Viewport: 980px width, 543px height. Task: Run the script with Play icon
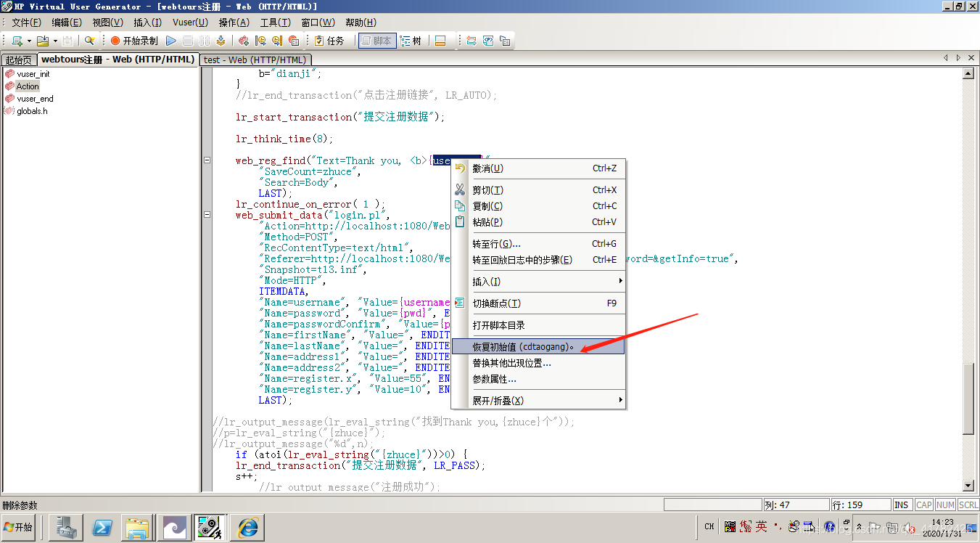point(171,41)
